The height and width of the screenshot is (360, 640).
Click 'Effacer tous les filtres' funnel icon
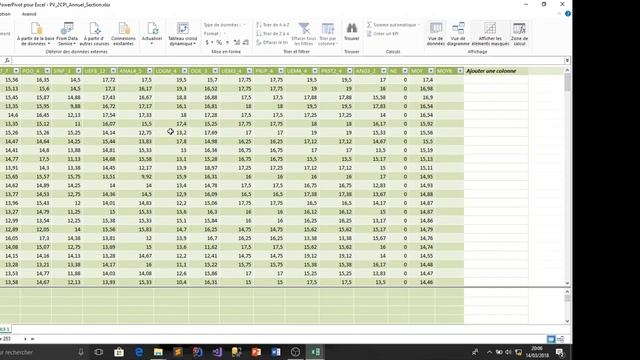point(304,33)
